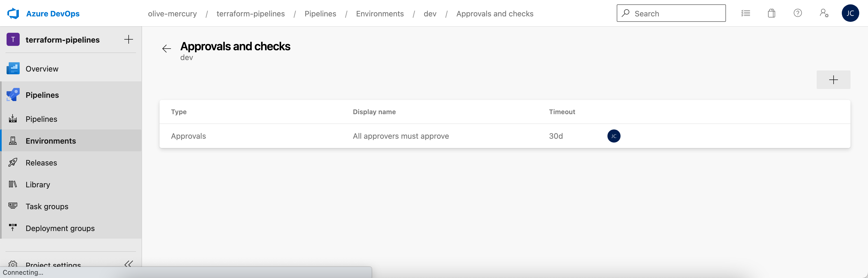The height and width of the screenshot is (278, 868).
Task: Select Approvals and checks breadcrumb
Action: pyautogui.click(x=495, y=13)
